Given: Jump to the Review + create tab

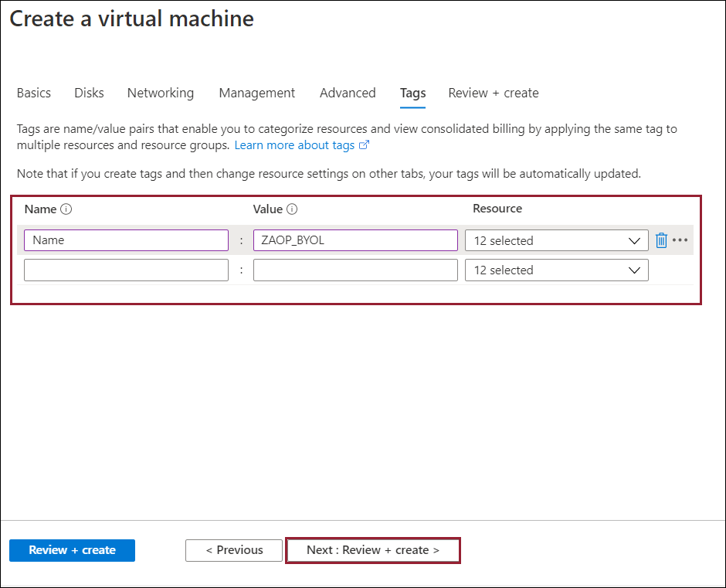Looking at the screenshot, I should 493,93.
